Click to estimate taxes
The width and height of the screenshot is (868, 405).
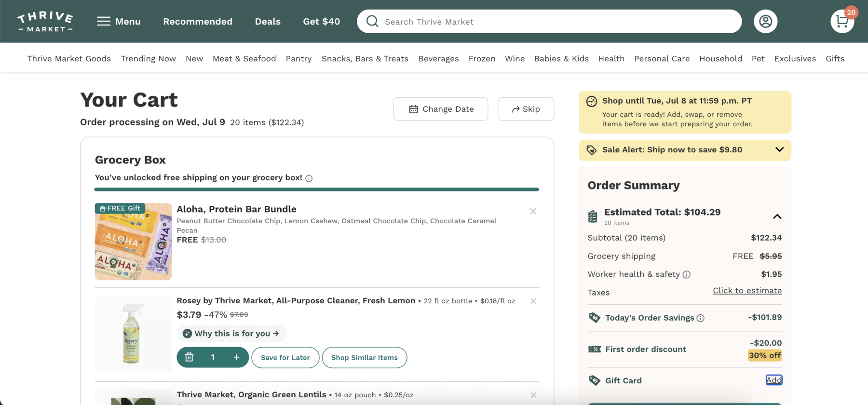pyautogui.click(x=747, y=290)
